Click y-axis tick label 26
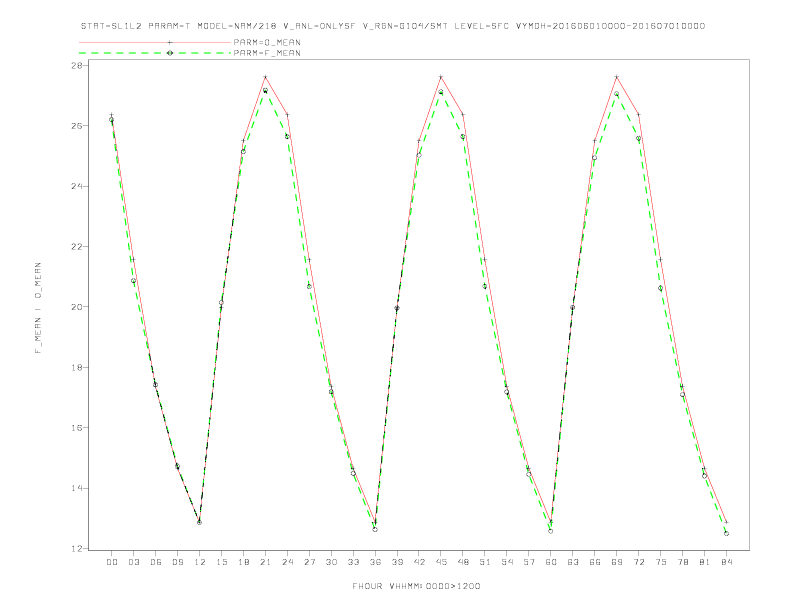 79,126
